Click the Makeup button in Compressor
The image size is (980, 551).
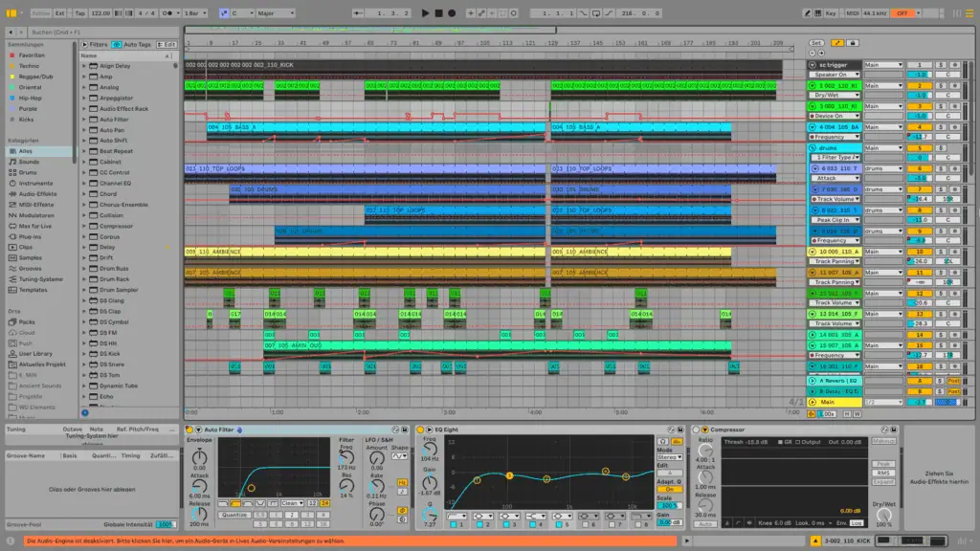point(882,440)
